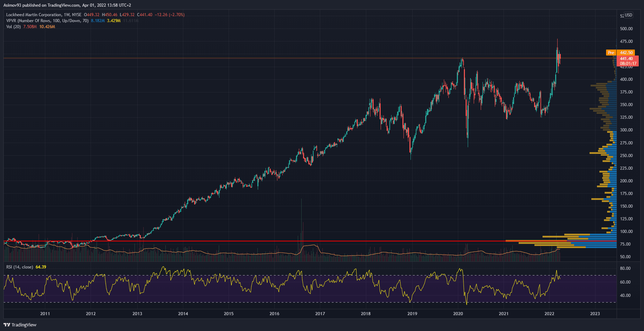Select the red 441.40 current price label
The width and height of the screenshot is (644, 331).
626,59
